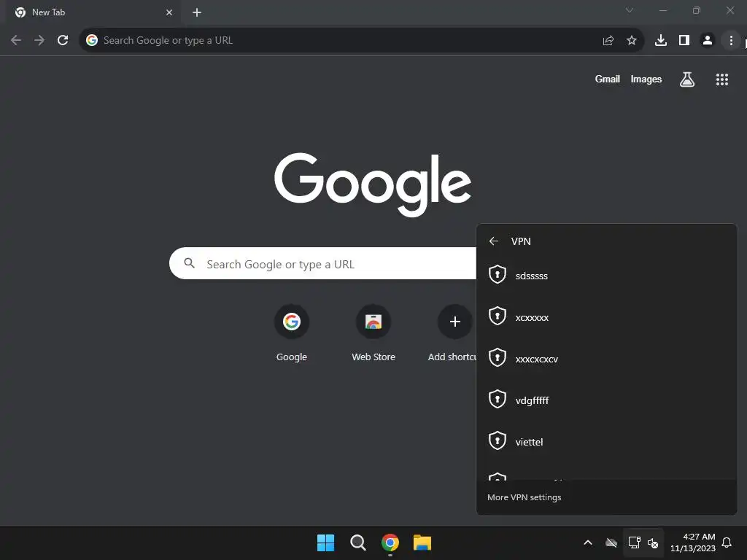
Task: Open the network tray icon
Action: coord(634,542)
